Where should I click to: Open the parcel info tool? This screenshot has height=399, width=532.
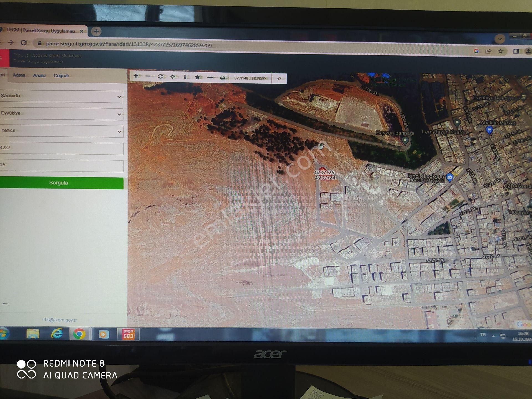tap(185, 77)
